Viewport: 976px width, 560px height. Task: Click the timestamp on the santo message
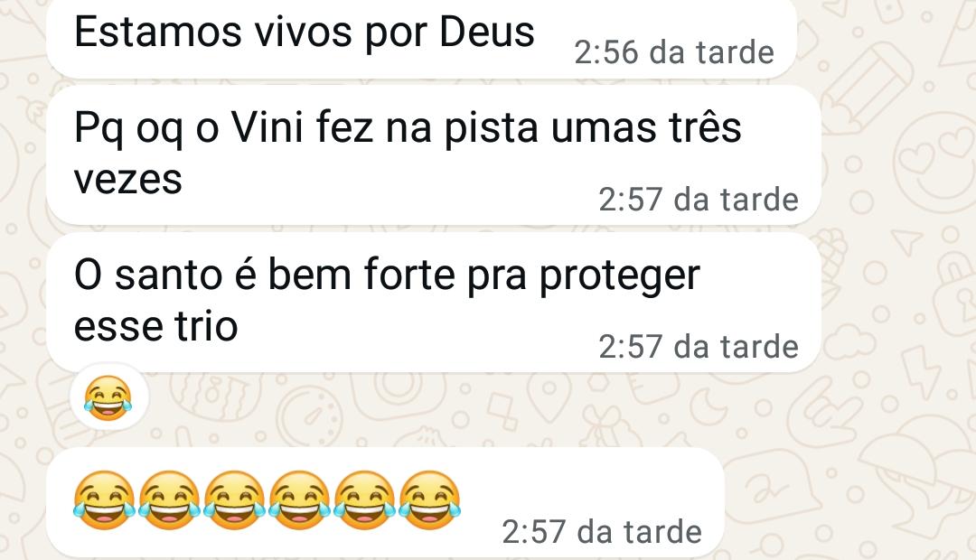tap(699, 347)
